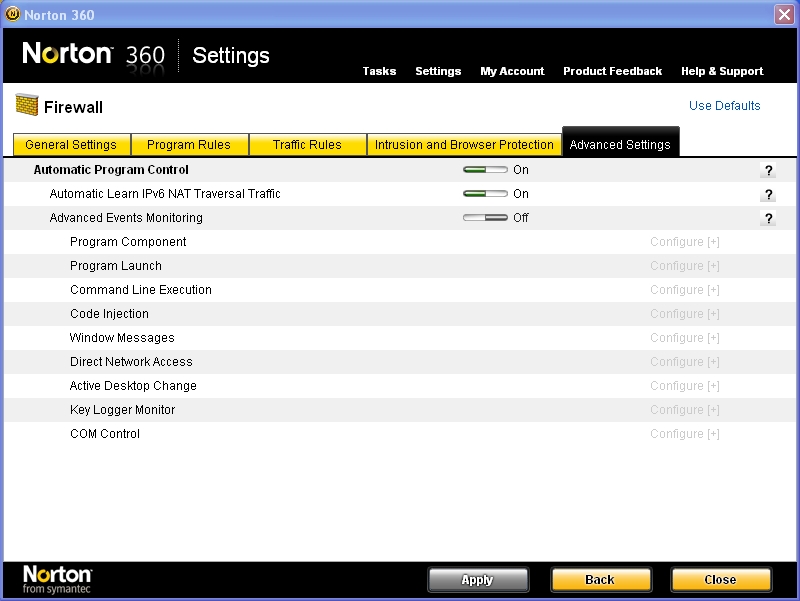The image size is (800, 601).
Task: Expand Configure for Active Desktop Change
Action: click(x=685, y=386)
